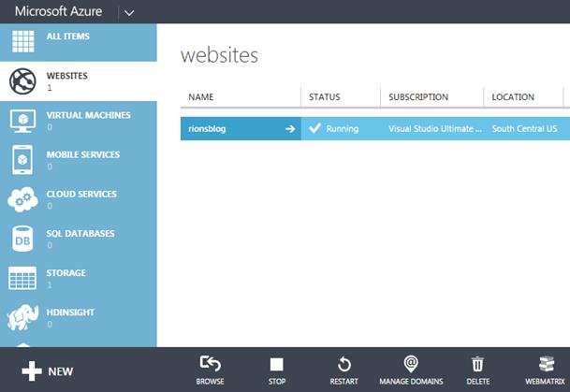
Task: Click the All Items grid icon
Action: coord(22,41)
